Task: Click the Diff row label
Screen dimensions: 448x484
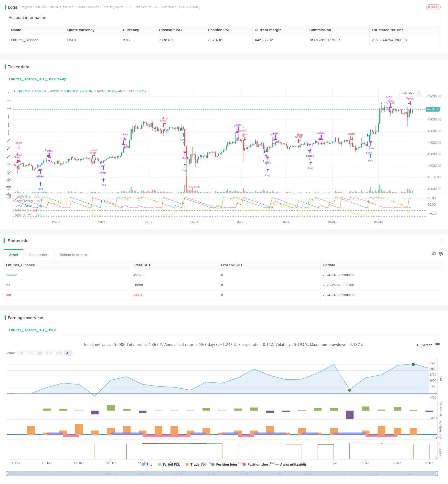Action: click(x=8, y=295)
